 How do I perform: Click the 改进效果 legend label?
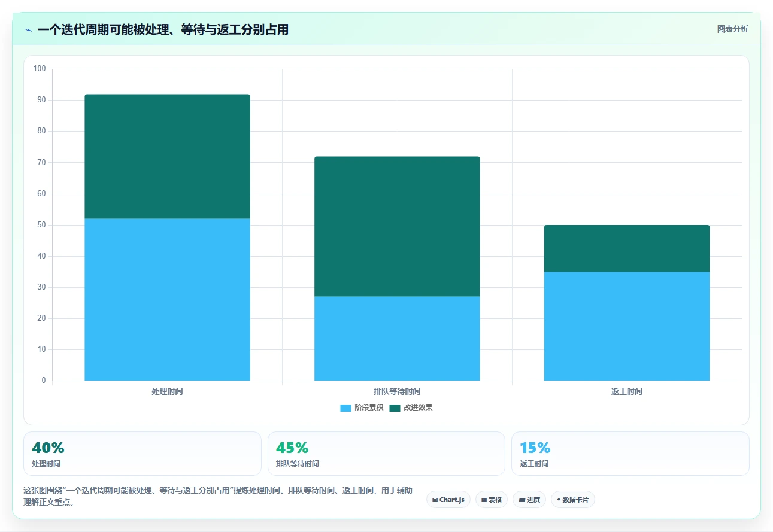pyautogui.click(x=418, y=408)
